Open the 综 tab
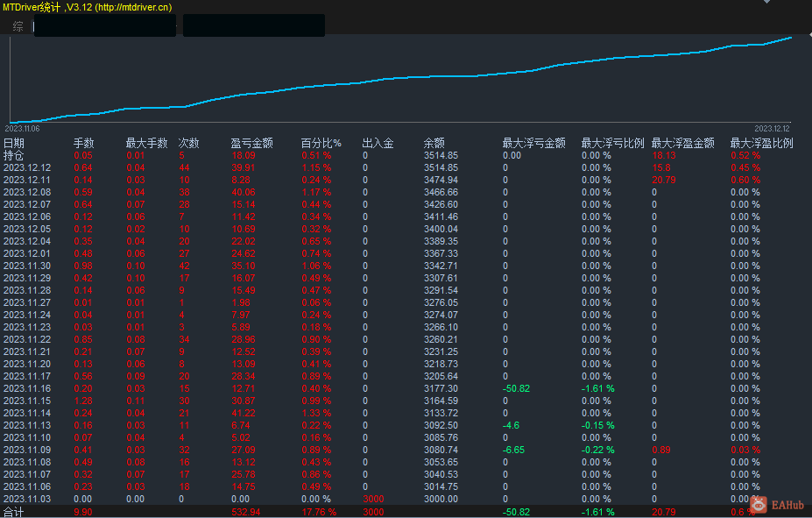Viewport: 812px width, 518px height. pos(18,26)
